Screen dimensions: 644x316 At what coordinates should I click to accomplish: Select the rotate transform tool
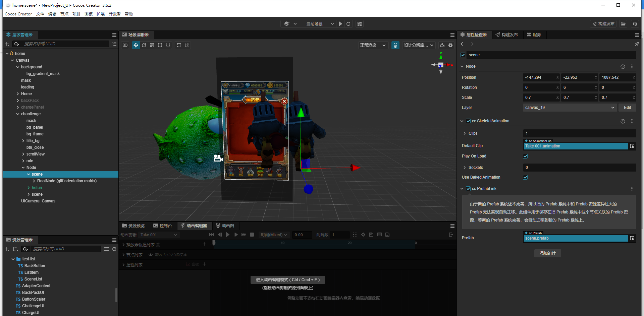pyautogui.click(x=144, y=45)
